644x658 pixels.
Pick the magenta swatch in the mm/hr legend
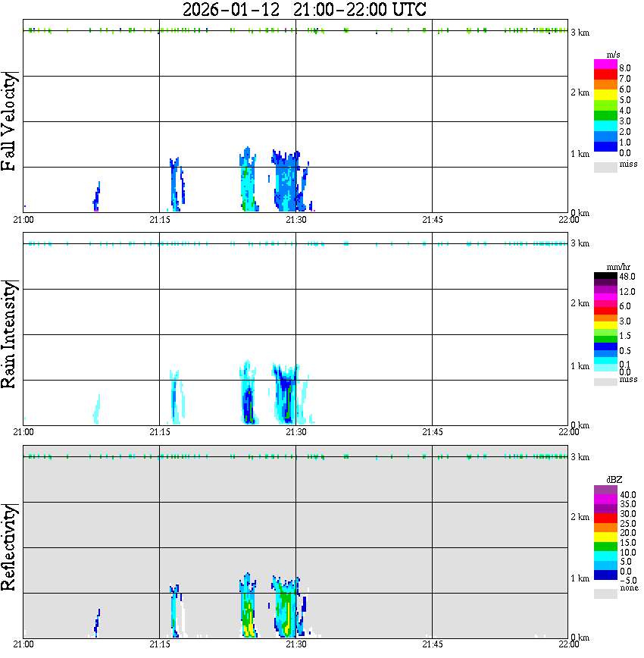coord(605,297)
